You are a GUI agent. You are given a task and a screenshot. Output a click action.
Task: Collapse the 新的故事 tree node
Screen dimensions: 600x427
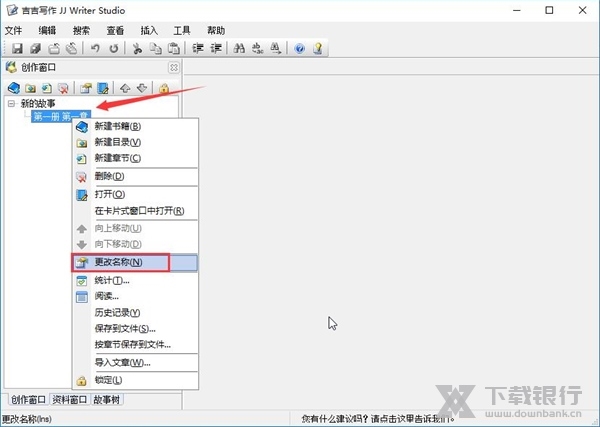click(x=11, y=104)
